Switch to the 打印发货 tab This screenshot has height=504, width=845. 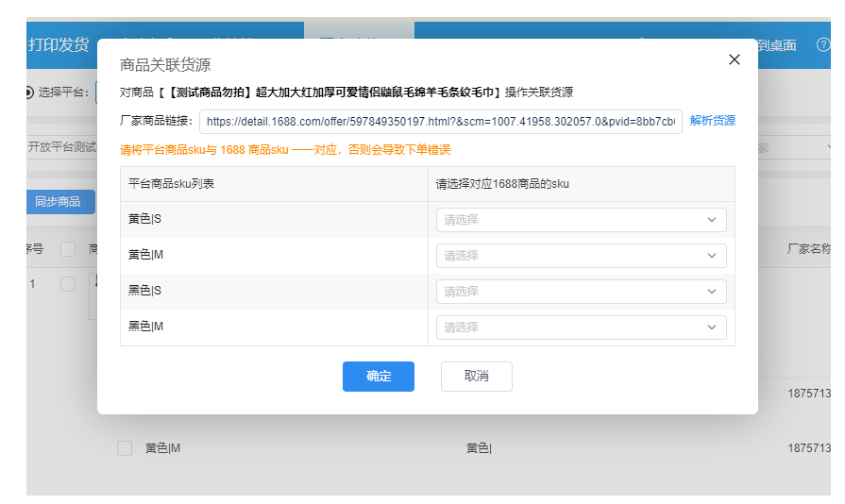point(59,44)
